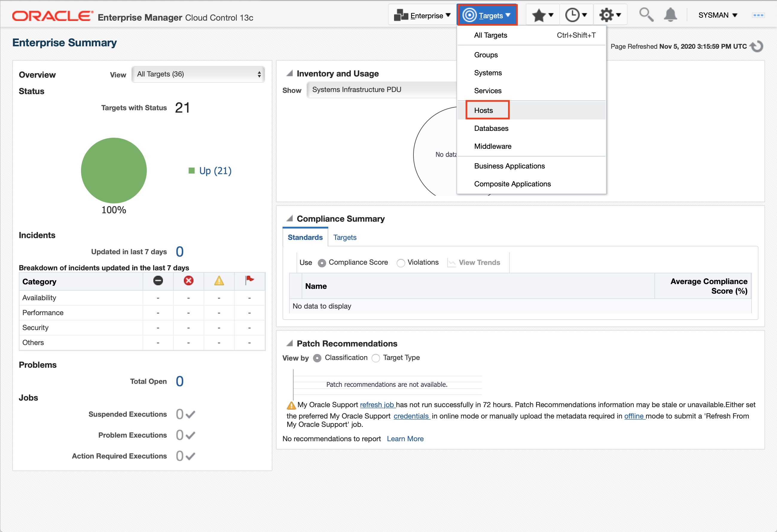This screenshot has width=777, height=532.
Task: Open the Favorites star menu
Action: click(542, 15)
